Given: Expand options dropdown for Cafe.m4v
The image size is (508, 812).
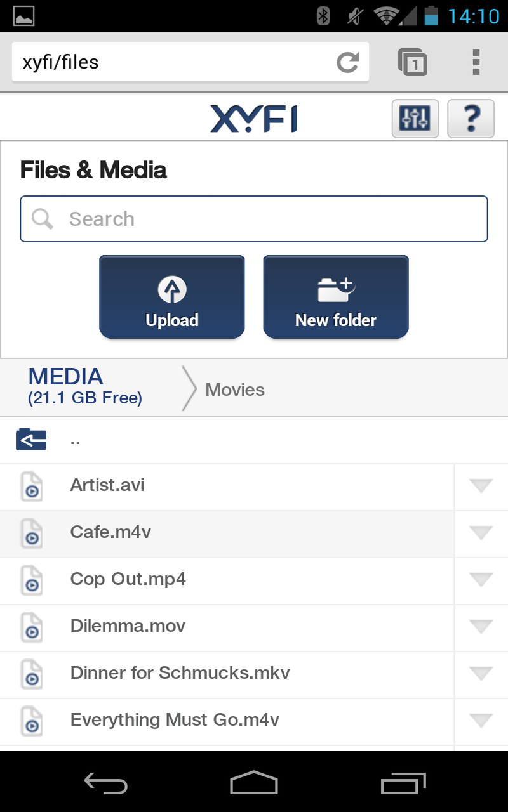Looking at the screenshot, I should point(481,534).
